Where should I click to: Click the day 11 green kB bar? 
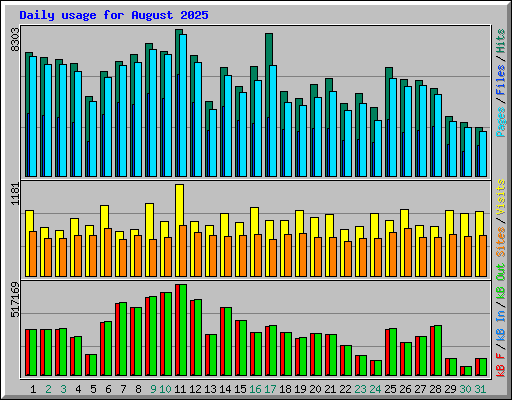[x=183, y=330]
